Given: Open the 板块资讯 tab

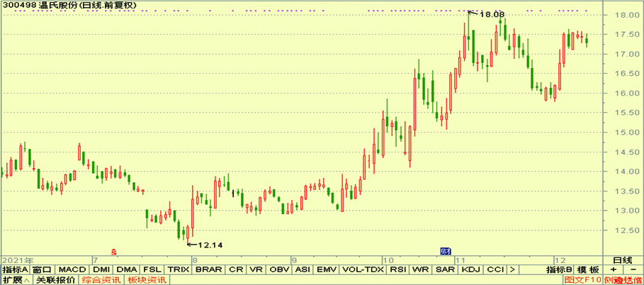Looking at the screenshot, I should point(147,280).
